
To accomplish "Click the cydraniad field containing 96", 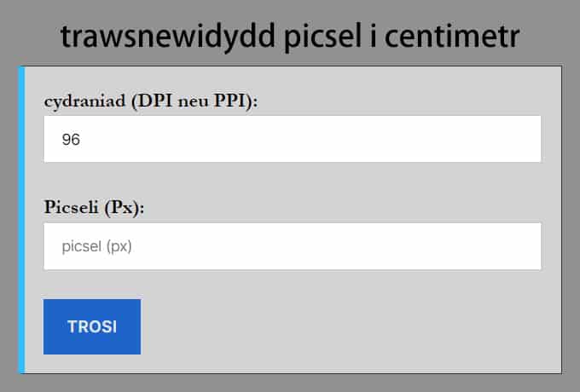I will 292,139.
